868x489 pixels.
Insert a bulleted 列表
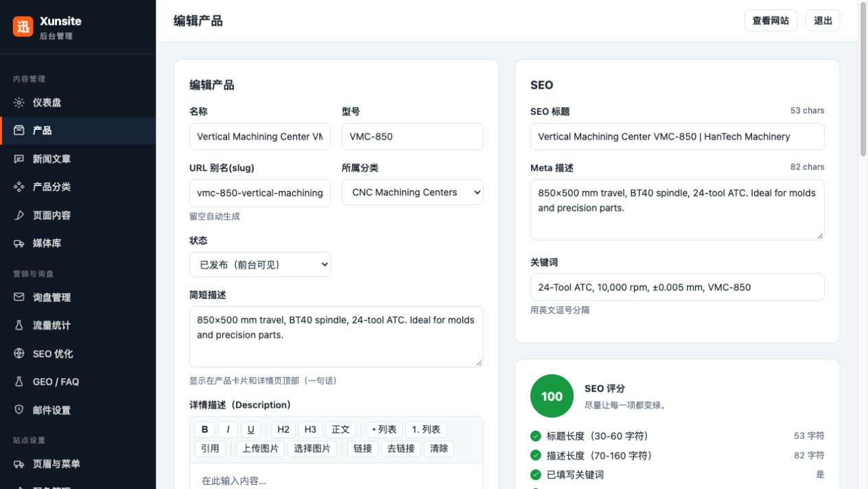tap(384, 430)
